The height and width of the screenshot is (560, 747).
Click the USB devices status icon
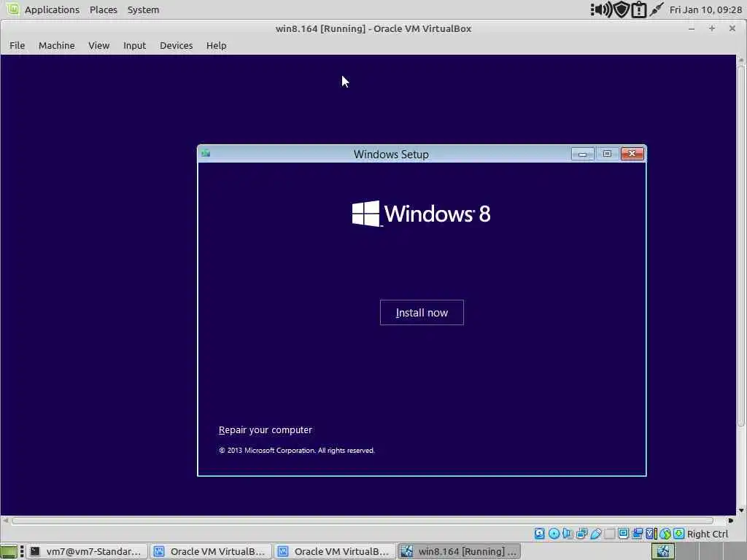tap(595, 533)
